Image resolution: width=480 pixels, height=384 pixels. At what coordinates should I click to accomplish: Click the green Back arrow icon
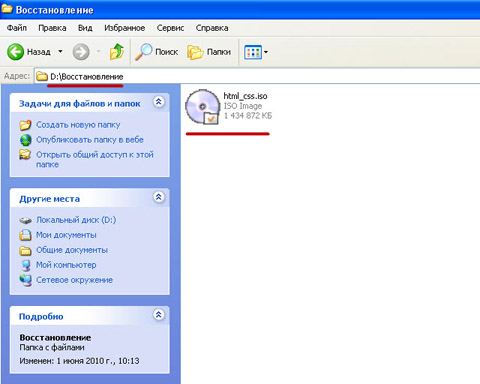[15, 52]
